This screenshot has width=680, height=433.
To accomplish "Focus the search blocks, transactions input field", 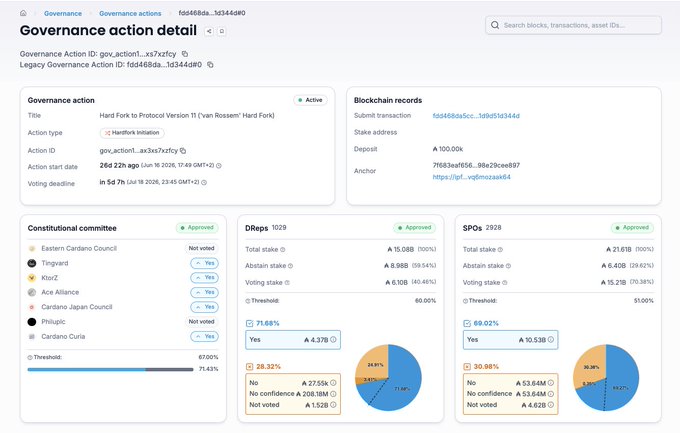I will pos(573,25).
